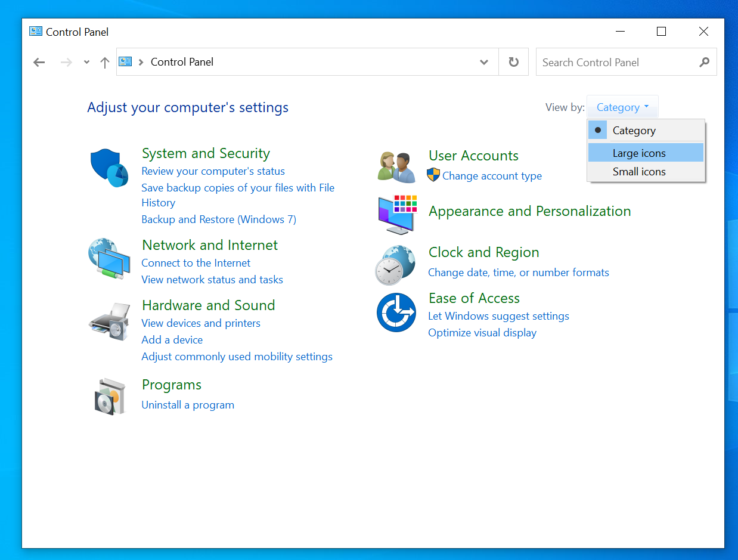Open Backup and Restore (Windows 7)
This screenshot has width=738, height=560.
tap(219, 219)
